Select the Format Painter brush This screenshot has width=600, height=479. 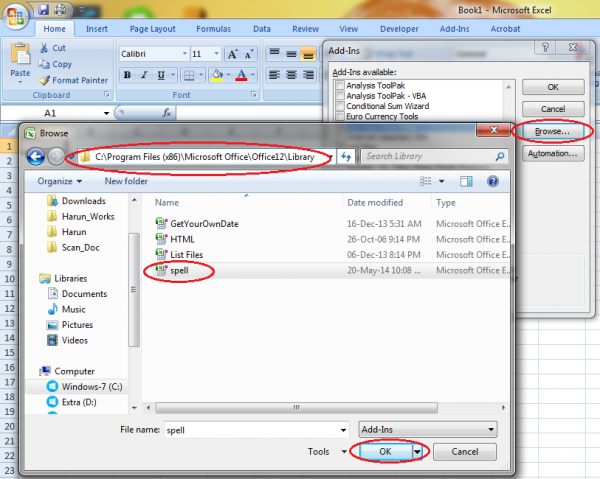click(x=44, y=80)
